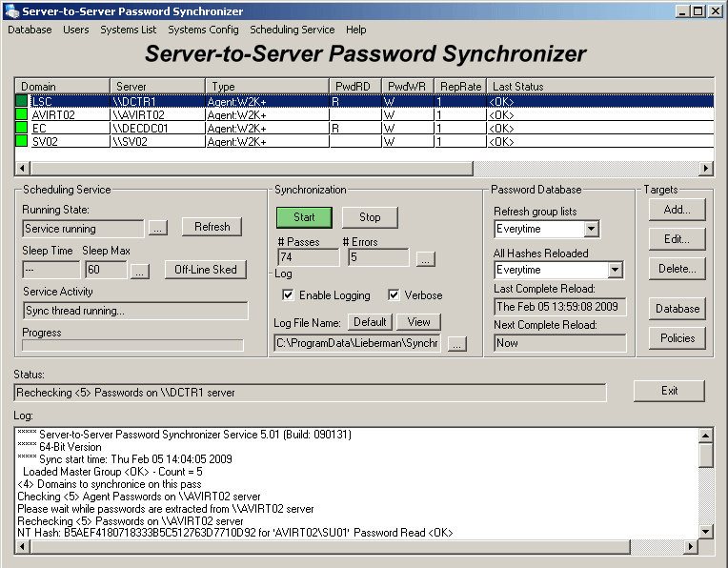728x568 pixels.
Task: Open the Scheduling Service menu
Action: [292, 30]
